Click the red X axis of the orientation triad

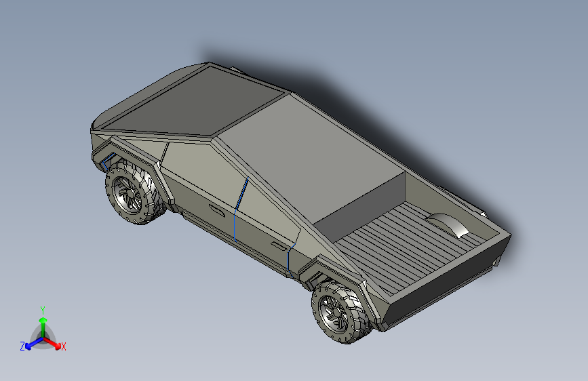pos(52,343)
